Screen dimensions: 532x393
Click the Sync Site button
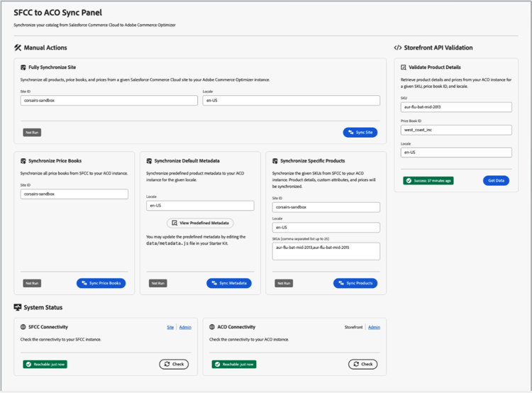click(360, 133)
